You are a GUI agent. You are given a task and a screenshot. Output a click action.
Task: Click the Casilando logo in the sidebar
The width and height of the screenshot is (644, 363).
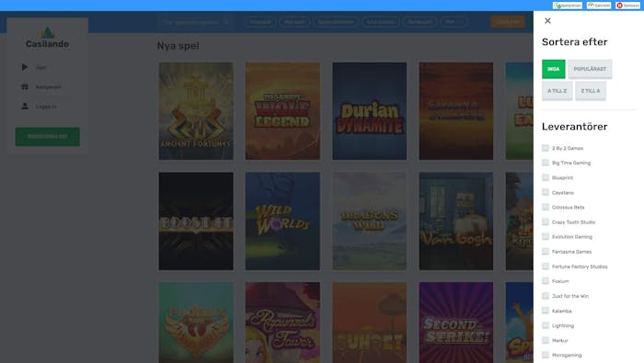click(47, 39)
